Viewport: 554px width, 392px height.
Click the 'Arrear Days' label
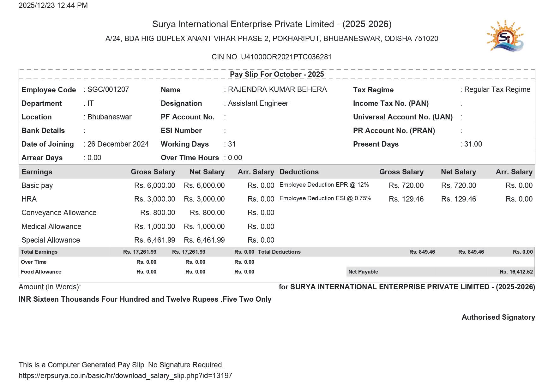[x=42, y=158]
